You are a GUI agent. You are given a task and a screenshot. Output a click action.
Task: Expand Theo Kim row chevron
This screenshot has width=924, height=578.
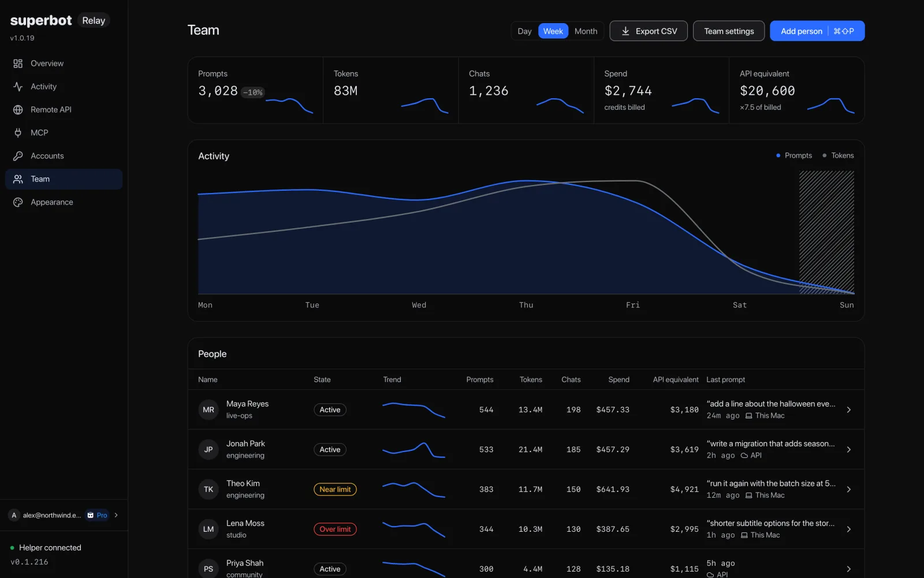(848, 490)
